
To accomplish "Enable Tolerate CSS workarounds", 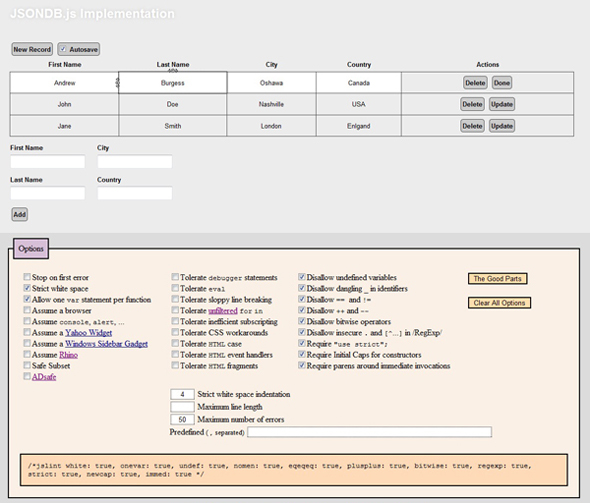I will tap(175, 332).
